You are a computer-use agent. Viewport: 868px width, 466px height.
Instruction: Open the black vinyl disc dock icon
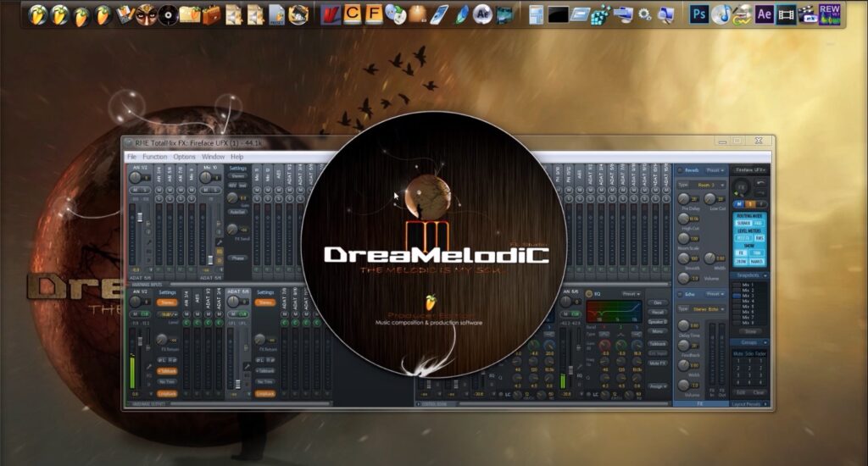(x=168, y=15)
